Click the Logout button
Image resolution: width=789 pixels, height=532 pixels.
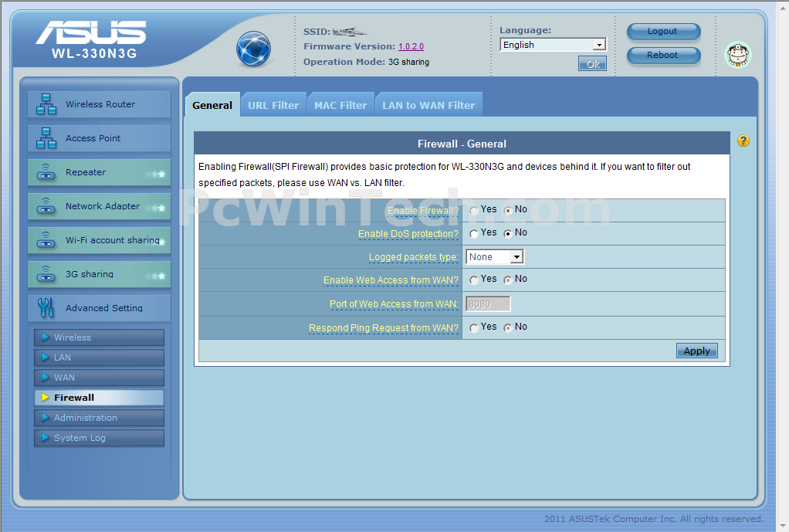click(663, 31)
